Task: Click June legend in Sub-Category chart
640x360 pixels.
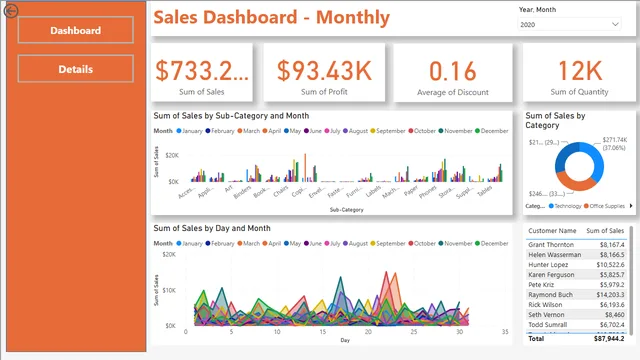Action: pyautogui.click(x=313, y=131)
